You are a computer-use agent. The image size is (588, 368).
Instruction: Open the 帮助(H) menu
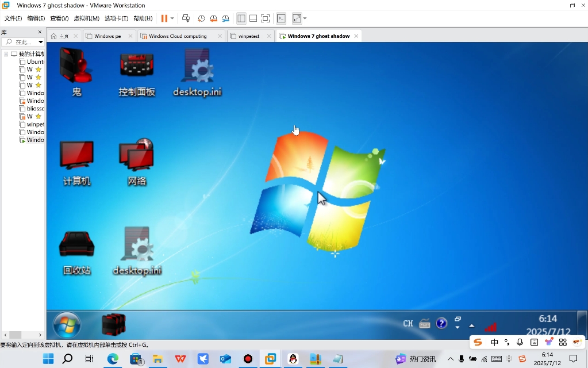point(143,18)
